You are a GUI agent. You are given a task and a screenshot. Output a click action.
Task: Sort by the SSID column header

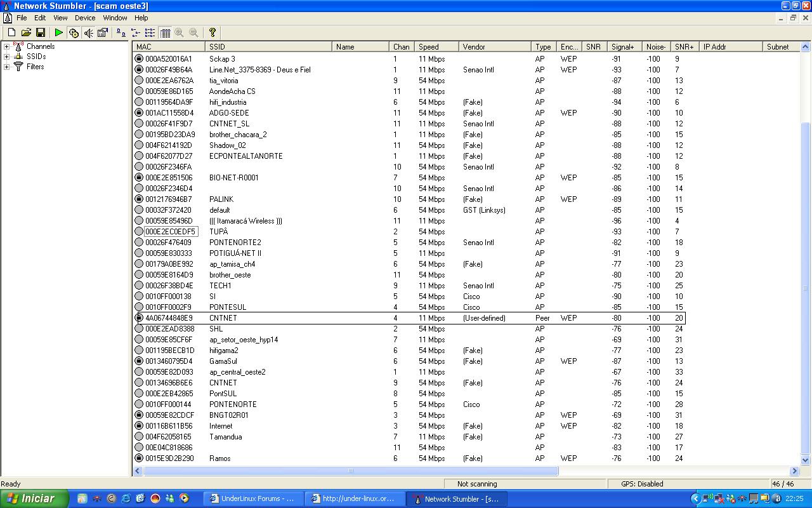click(270, 47)
